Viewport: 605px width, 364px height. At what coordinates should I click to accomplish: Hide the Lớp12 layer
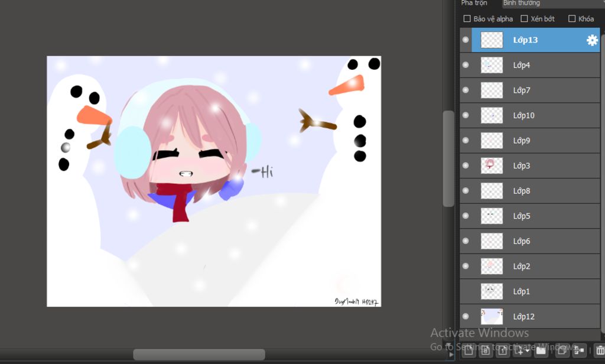click(466, 316)
